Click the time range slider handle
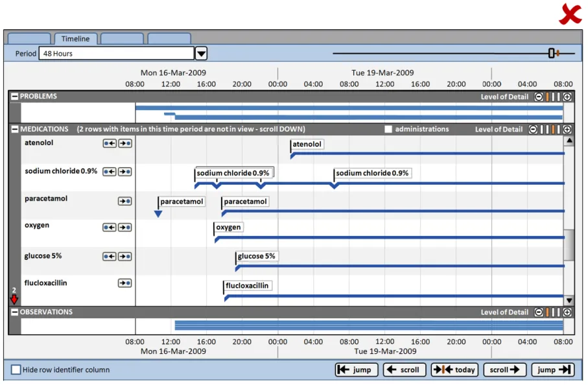 tap(552, 54)
